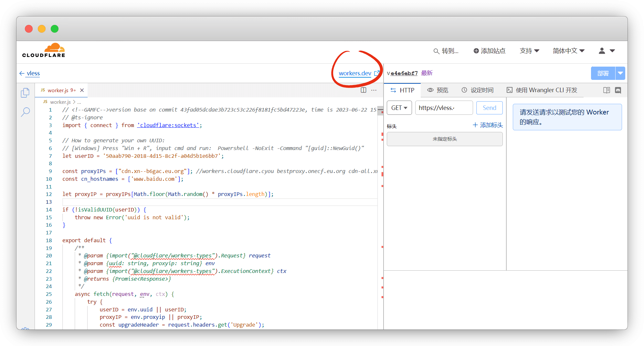Screen dimensions: 644x346
Task: Click line number 13 in the gutter
Action: (49, 202)
